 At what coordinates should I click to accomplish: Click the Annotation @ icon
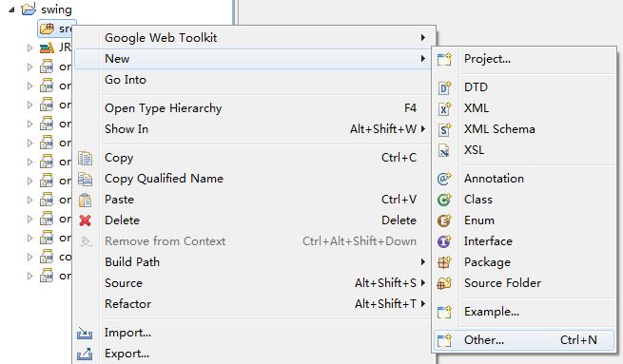444,179
